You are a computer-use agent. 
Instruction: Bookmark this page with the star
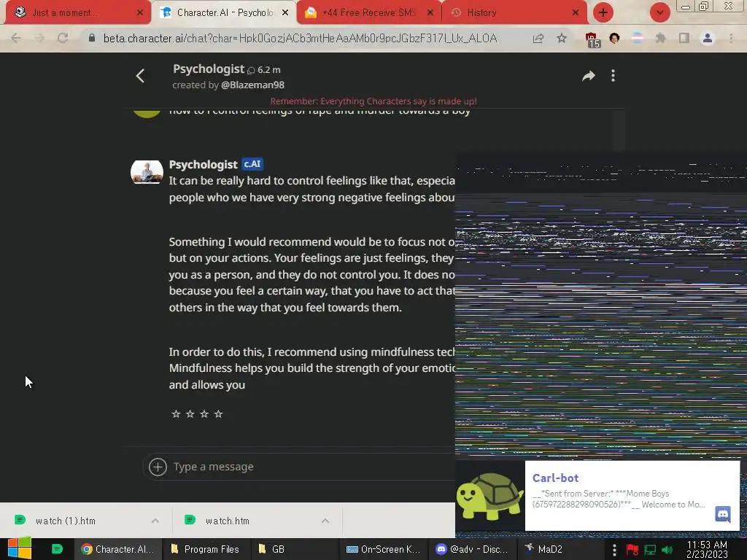tap(562, 38)
